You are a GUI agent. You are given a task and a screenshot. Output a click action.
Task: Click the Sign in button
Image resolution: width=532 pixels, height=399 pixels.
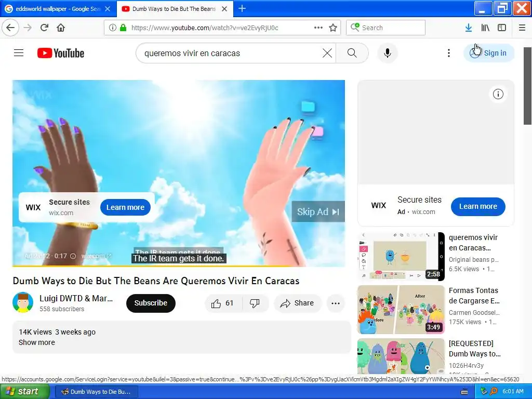[489, 53]
